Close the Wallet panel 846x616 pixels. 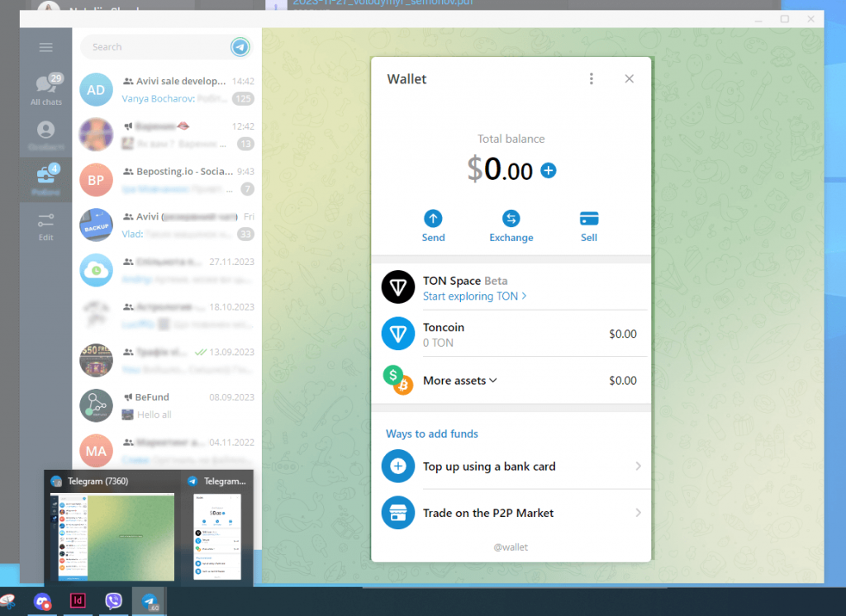(x=629, y=78)
